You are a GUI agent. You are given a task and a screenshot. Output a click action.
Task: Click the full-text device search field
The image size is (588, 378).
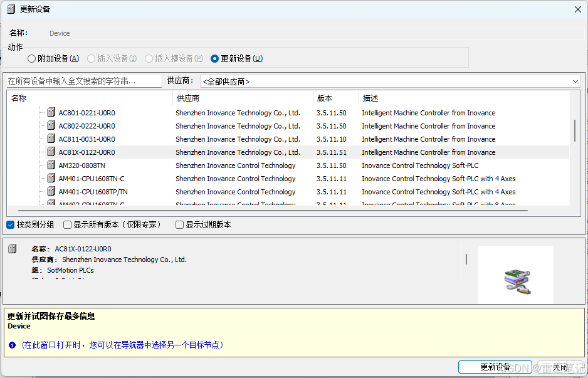(85, 81)
